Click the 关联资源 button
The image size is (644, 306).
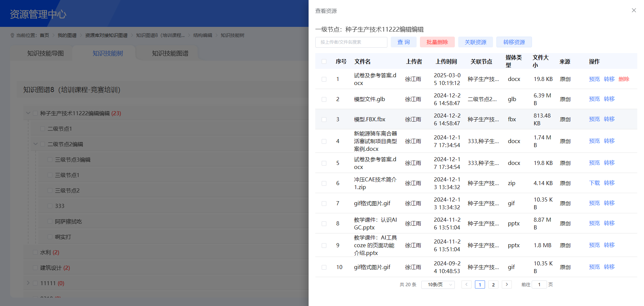[475, 42]
